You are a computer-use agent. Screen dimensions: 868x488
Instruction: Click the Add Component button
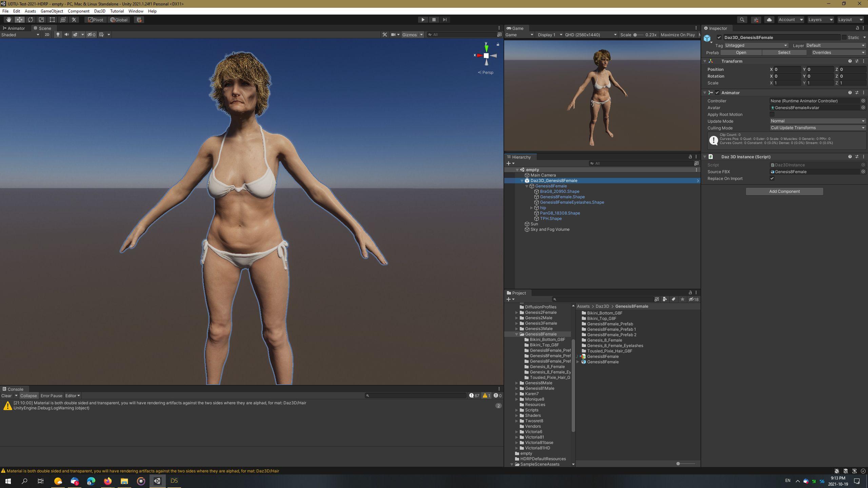[x=784, y=191]
